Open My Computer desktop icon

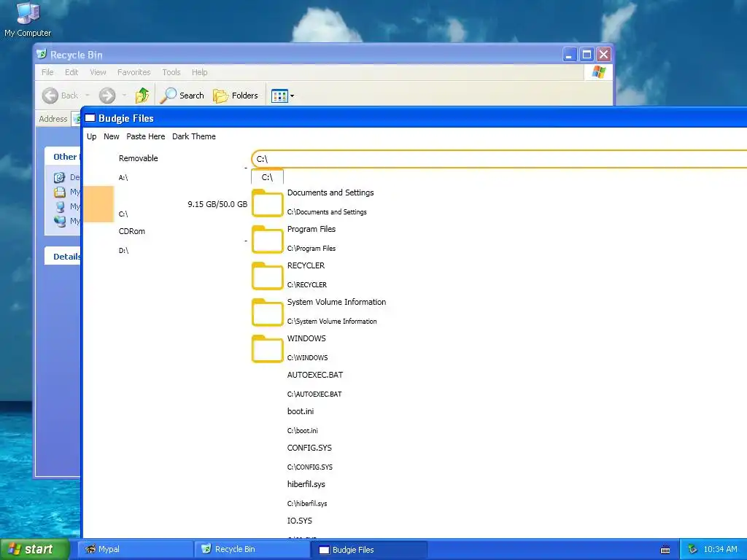pos(28,20)
